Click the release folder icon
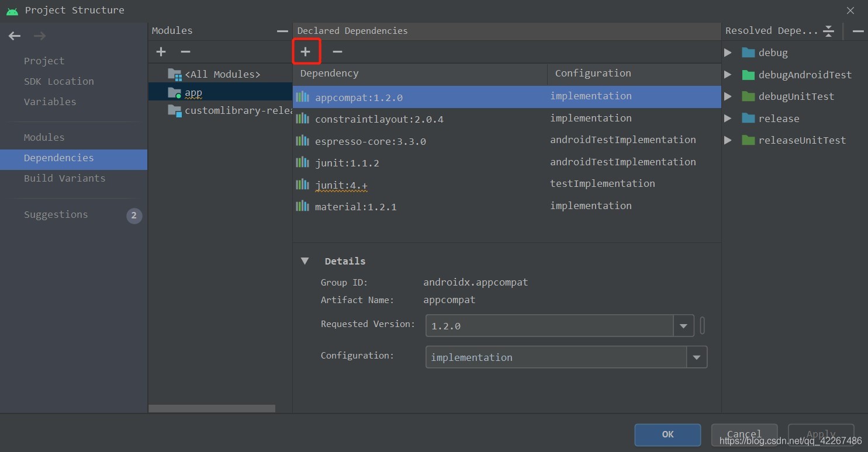The width and height of the screenshot is (868, 452). click(748, 119)
